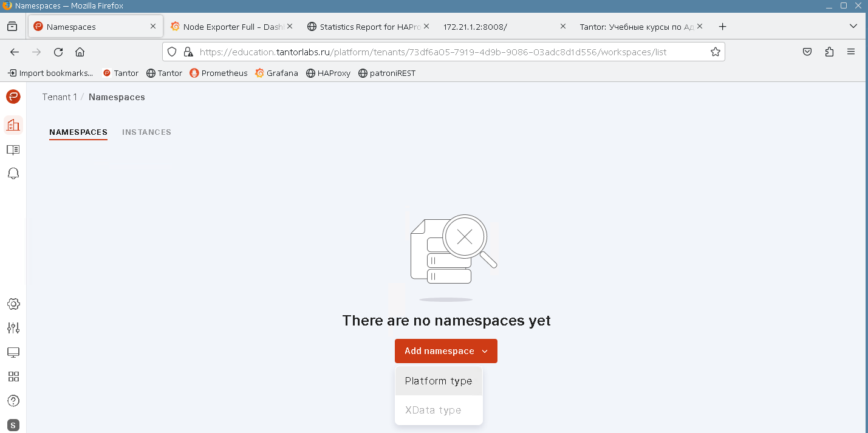Viewport: 868px width, 433px height.
Task: Expand the Add namespace dropdown button
Action: pos(446,351)
